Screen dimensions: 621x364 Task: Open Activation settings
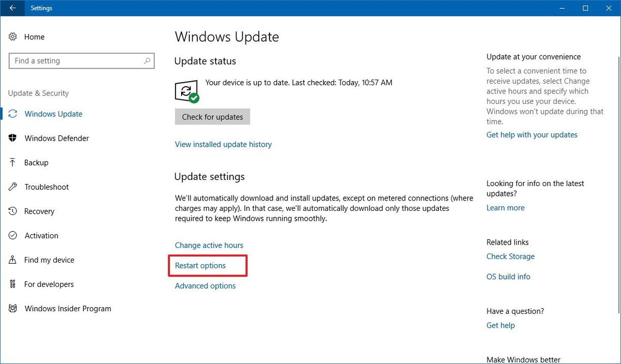click(x=14, y=235)
